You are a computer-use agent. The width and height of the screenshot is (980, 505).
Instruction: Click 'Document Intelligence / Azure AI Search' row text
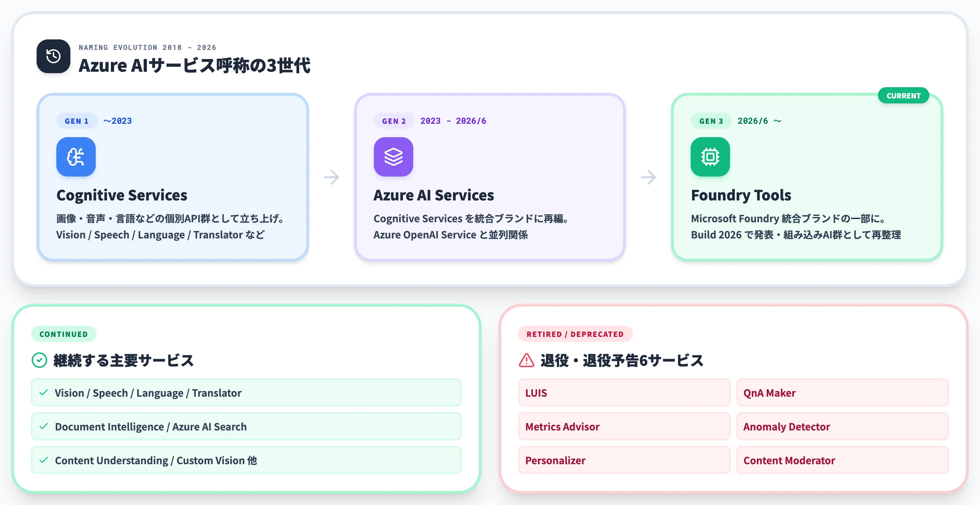pyautogui.click(x=151, y=427)
